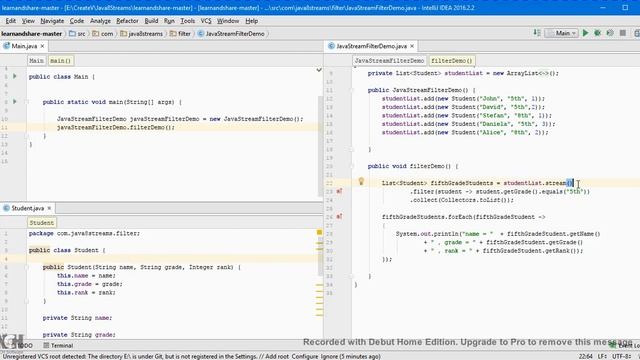Open the Help menu
Viewport: 640px width, 360px height.
(x=251, y=21)
